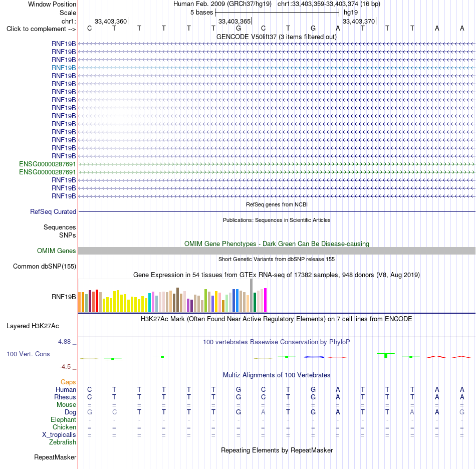This screenshot has height=469, width=476.
Task: Click the blue PhyloP conservation mark
Action: coord(314,357)
